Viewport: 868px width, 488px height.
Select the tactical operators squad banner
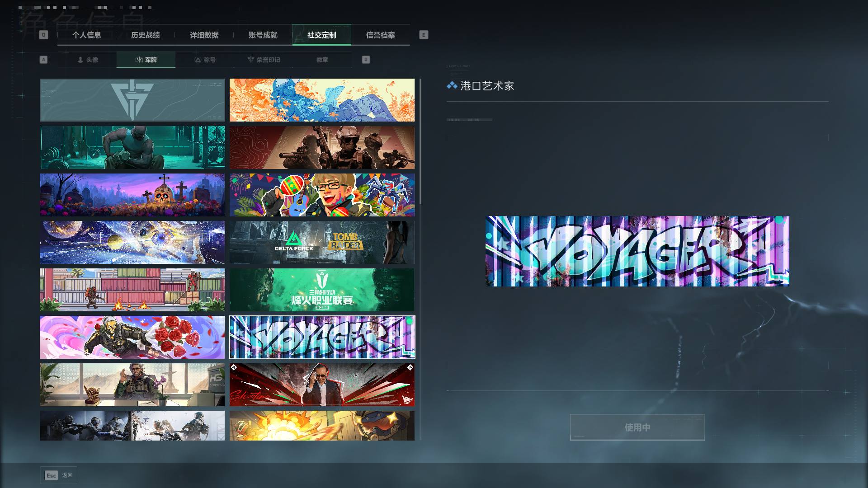(x=132, y=425)
